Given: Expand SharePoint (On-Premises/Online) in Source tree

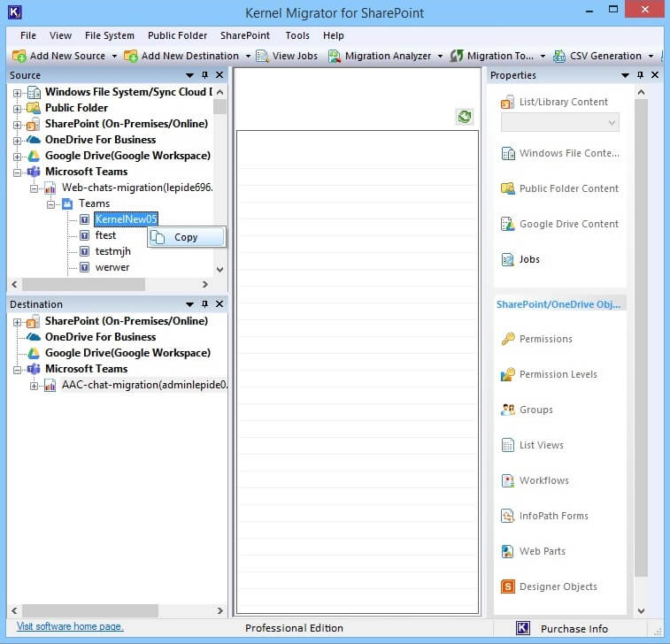Looking at the screenshot, I should 17,125.
